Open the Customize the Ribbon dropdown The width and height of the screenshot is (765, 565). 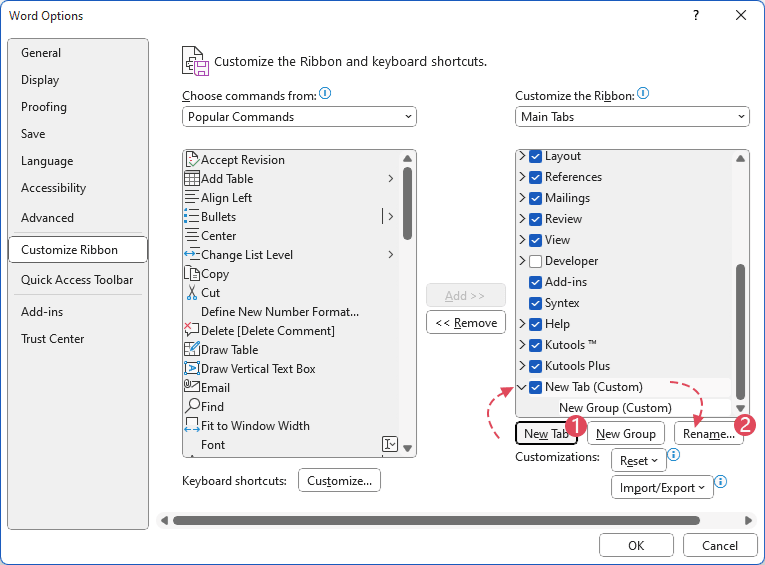tap(632, 117)
